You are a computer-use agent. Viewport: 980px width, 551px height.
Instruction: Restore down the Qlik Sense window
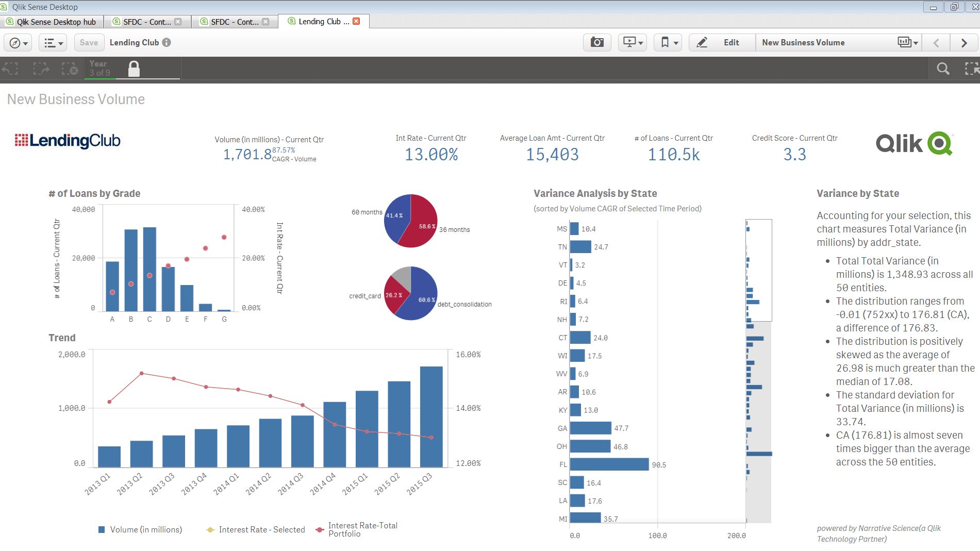click(x=954, y=7)
